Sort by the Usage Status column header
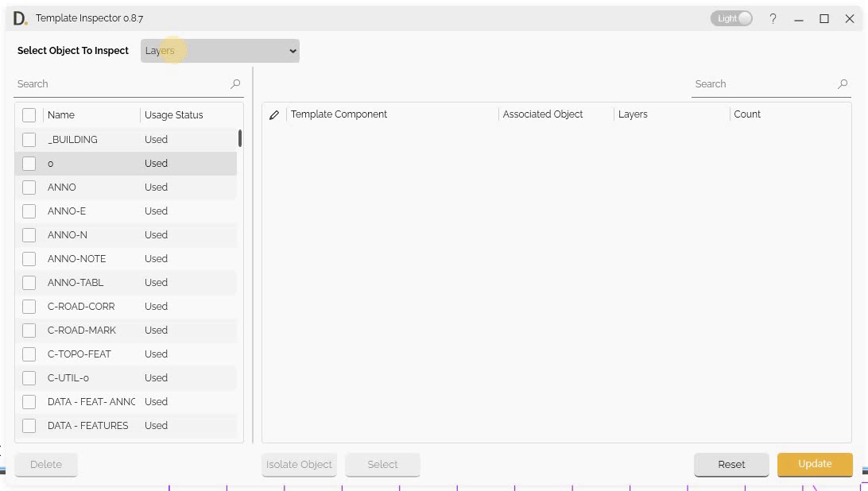 [x=174, y=115]
